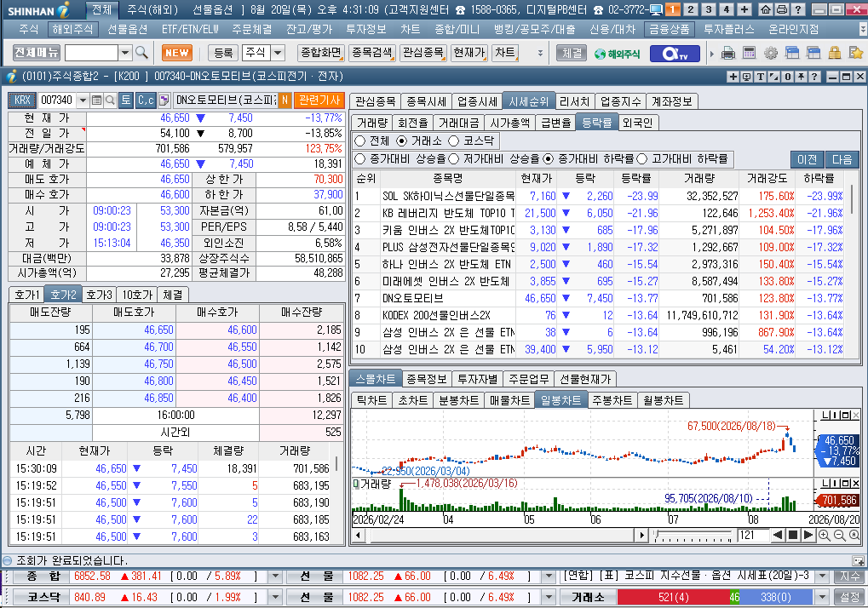This screenshot has height=608, width=868.
Task: Click the stock list icon next to code 007340
Action: [x=96, y=100]
